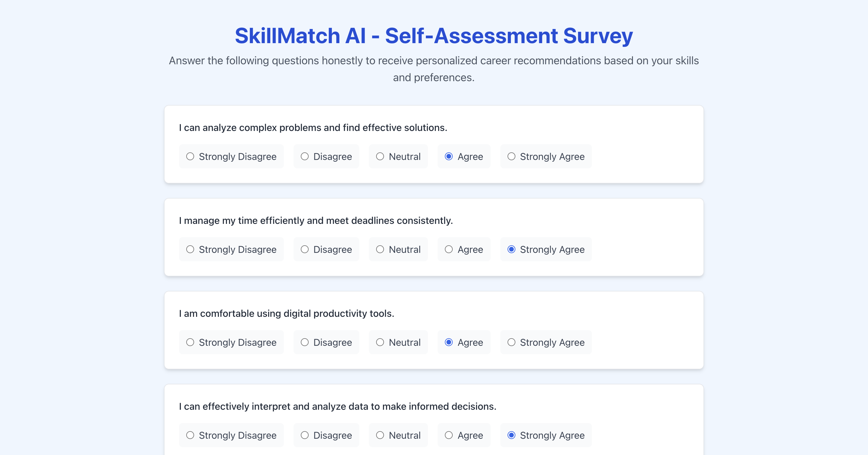Choose Disagree for managing time efficiently
This screenshot has width=868, height=455.
(305, 250)
